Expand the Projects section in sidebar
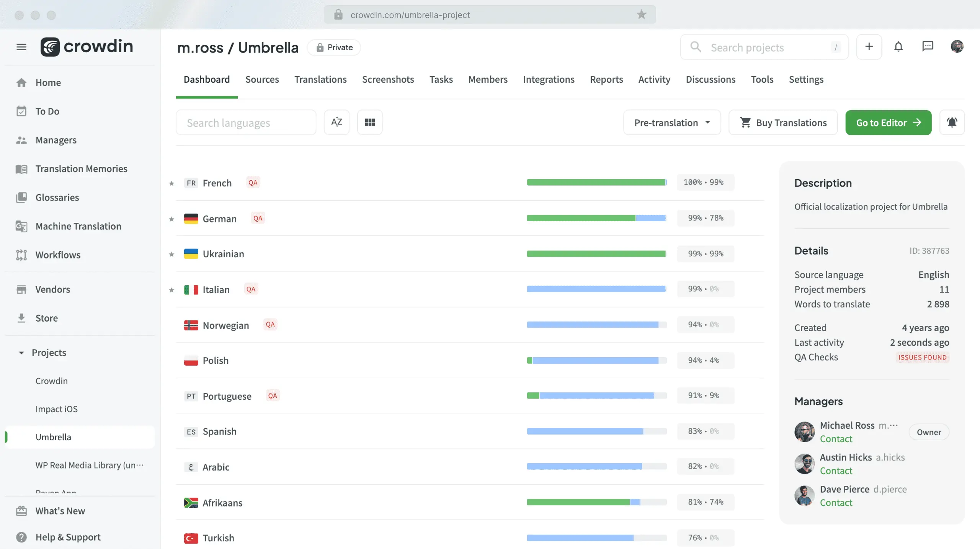The height and width of the screenshot is (549, 980). click(20, 352)
